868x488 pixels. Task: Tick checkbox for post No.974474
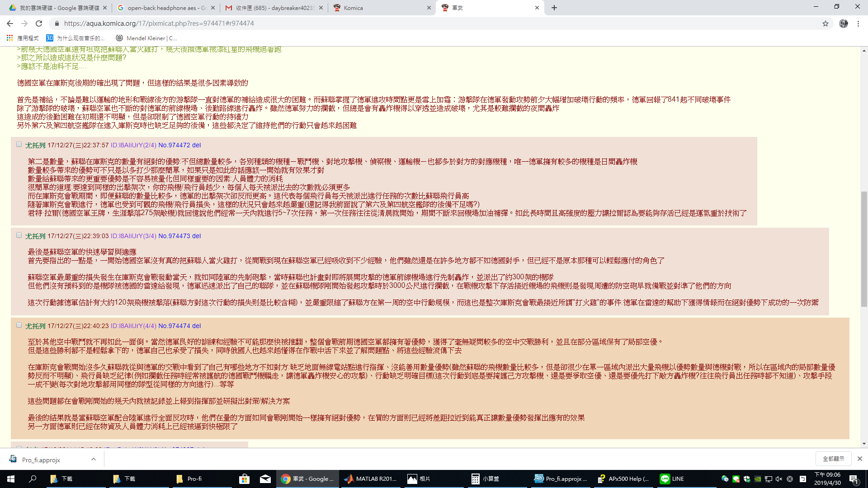(19, 325)
